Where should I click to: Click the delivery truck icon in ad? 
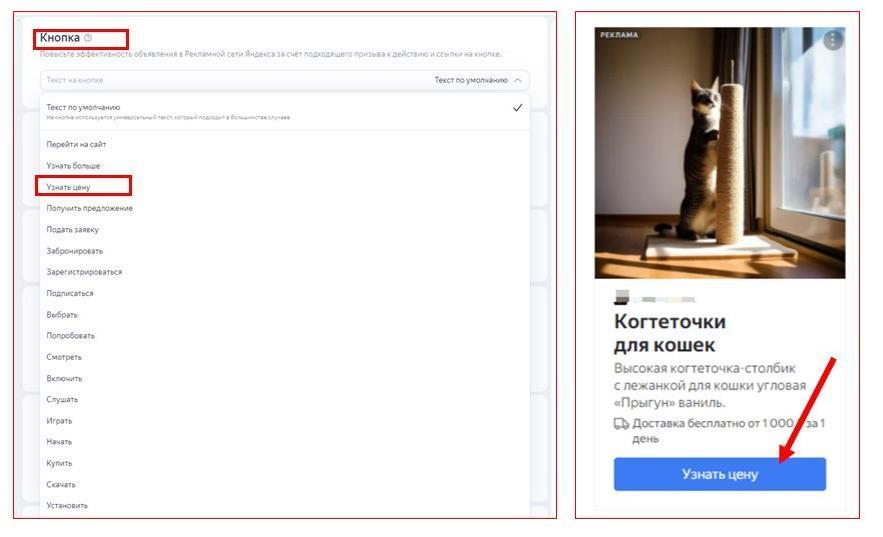point(621,424)
